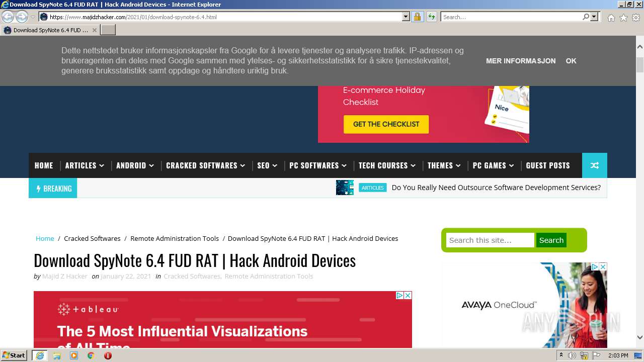Click the Refresh page icon
The width and height of the screenshot is (644, 362).
(x=432, y=17)
